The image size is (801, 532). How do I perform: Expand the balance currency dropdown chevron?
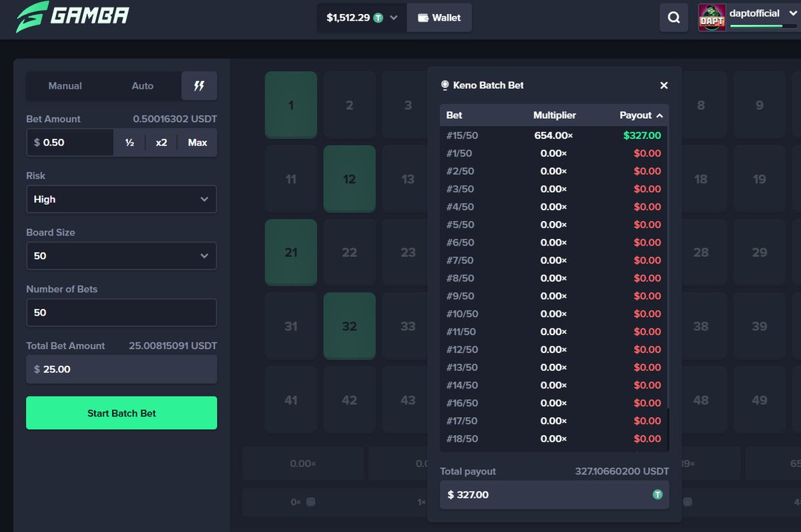(394, 18)
